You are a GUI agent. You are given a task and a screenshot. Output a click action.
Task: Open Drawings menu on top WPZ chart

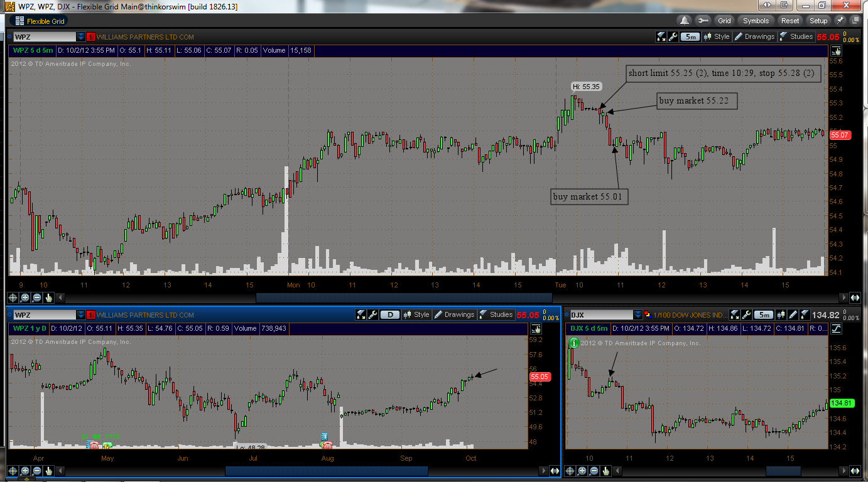pos(754,36)
